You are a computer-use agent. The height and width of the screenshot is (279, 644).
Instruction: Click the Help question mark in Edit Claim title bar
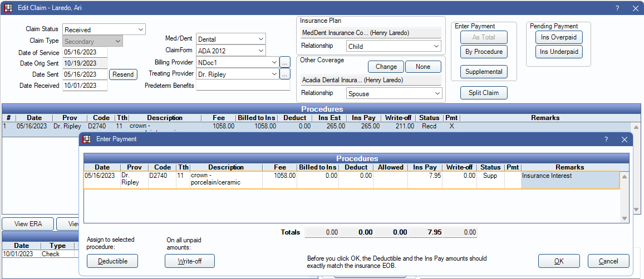click(x=617, y=8)
